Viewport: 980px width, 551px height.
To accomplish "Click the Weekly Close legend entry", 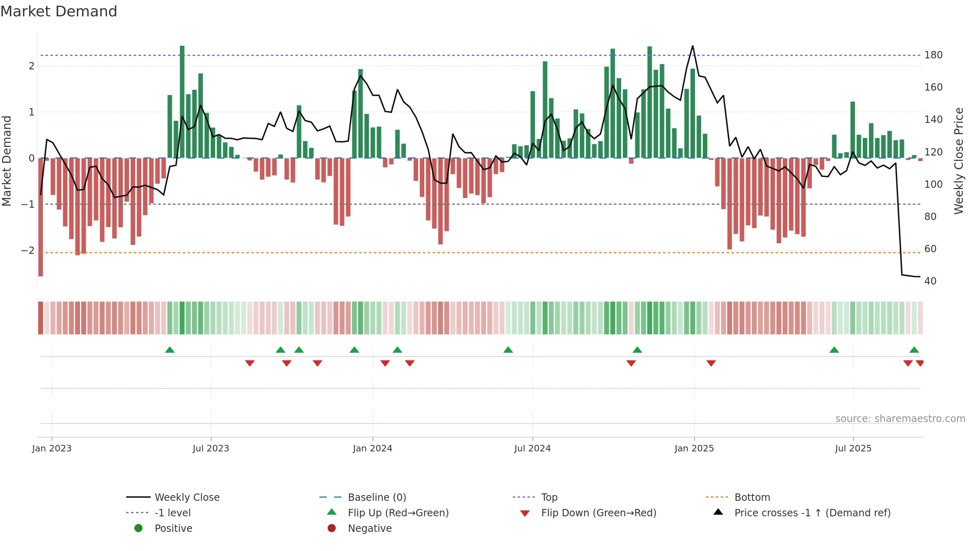I will click(173, 497).
